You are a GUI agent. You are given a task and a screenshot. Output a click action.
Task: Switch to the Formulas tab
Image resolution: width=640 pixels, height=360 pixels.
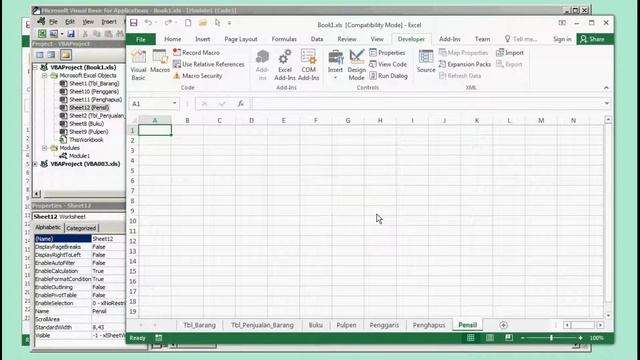click(284, 39)
